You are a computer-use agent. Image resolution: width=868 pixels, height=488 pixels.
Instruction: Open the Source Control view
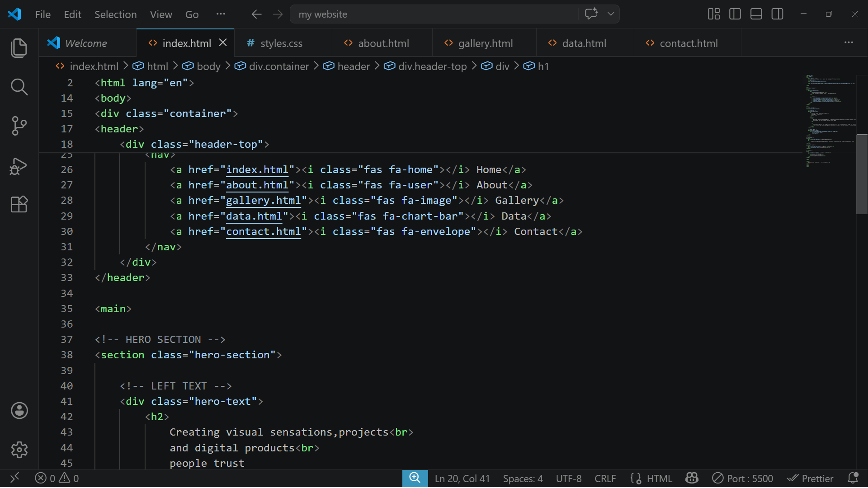[19, 126]
